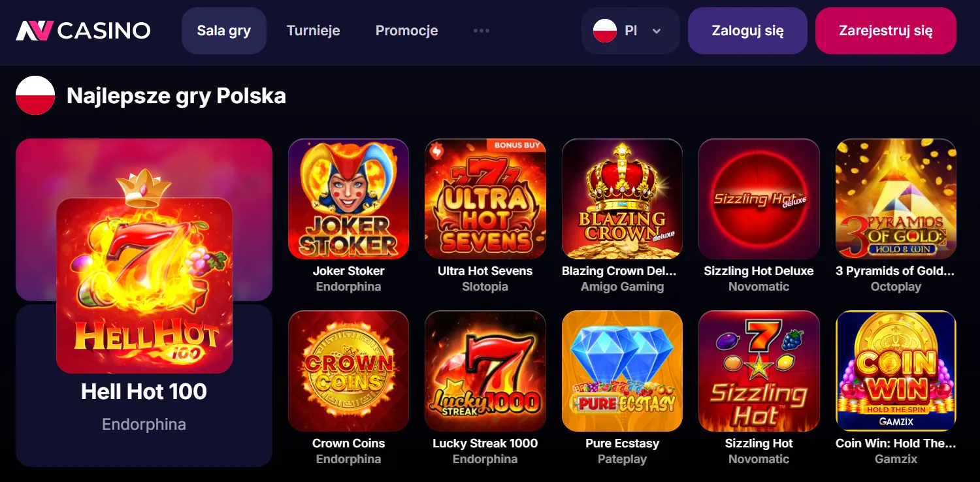Open the Joker Stoker game tile
This screenshot has width=980, height=482.
coord(348,199)
